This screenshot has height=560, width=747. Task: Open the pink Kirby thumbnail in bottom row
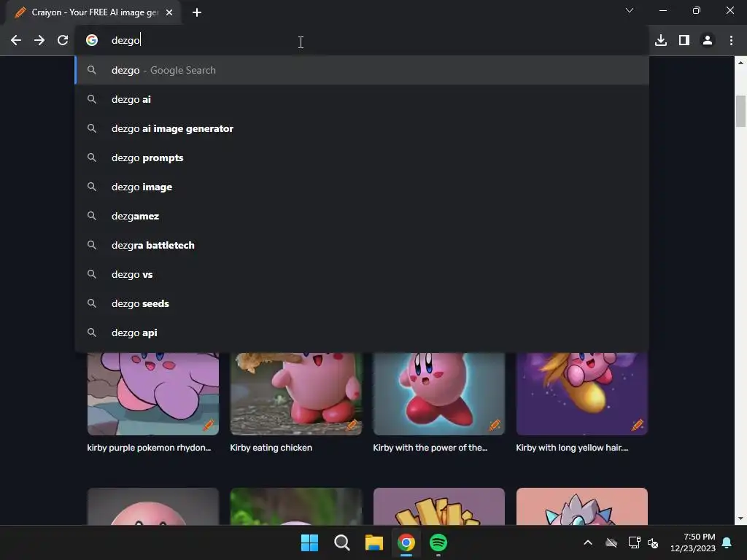point(153,506)
